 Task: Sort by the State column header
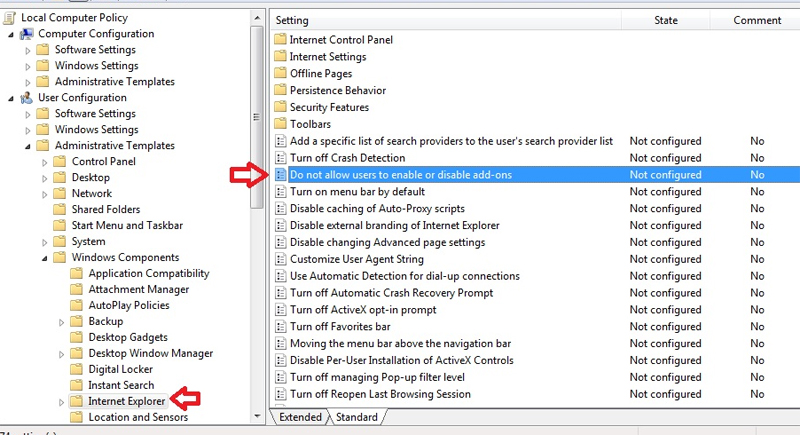pos(666,20)
